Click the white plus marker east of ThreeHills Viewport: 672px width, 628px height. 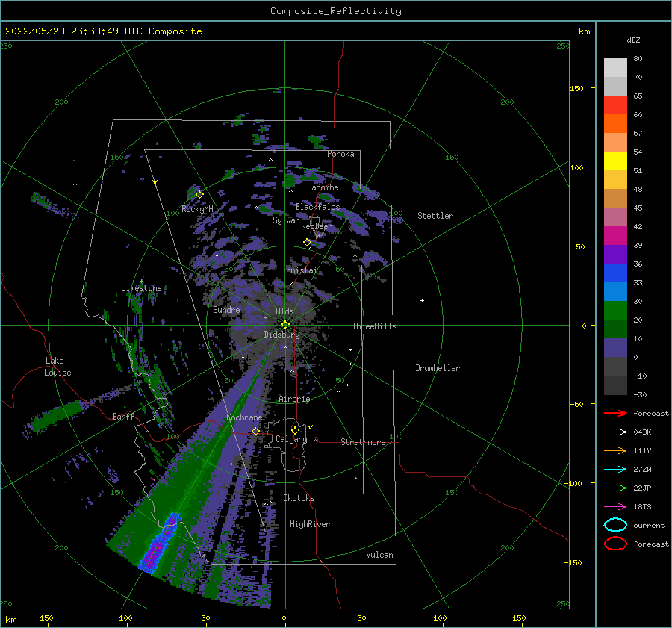(x=422, y=300)
